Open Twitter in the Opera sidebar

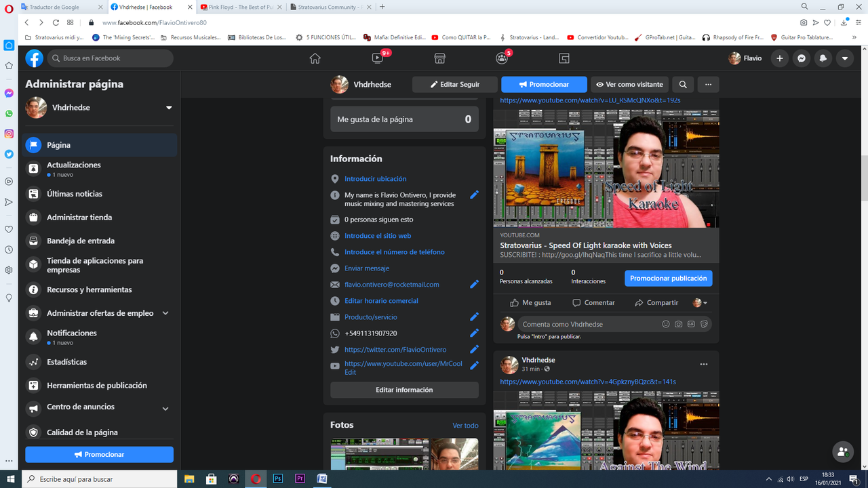[x=9, y=154]
